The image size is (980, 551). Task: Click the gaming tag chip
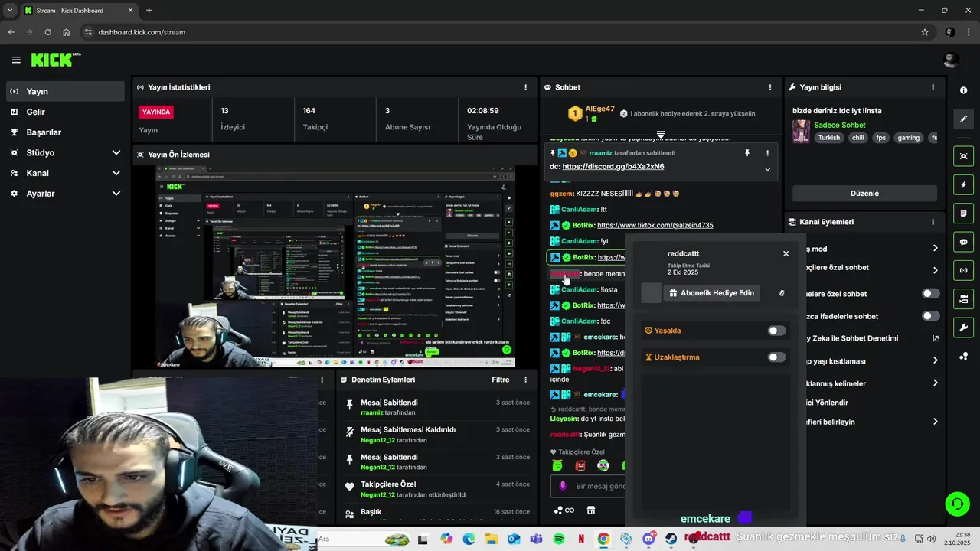tap(908, 138)
